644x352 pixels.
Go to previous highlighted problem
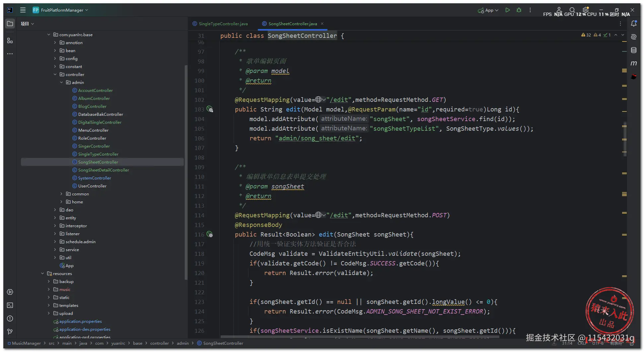(616, 35)
